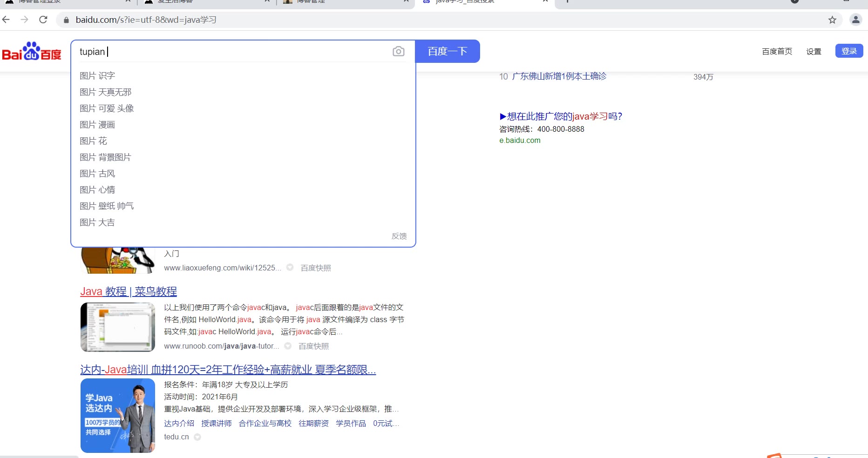Open verified badge next to liaoxuefeng.com URL

(x=290, y=268)
